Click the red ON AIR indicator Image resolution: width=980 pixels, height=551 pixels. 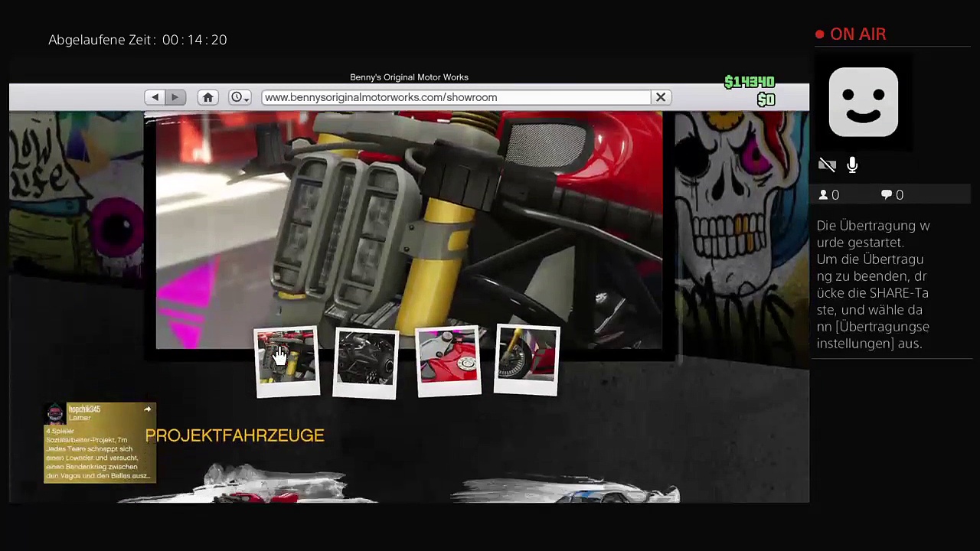[851, 34]
